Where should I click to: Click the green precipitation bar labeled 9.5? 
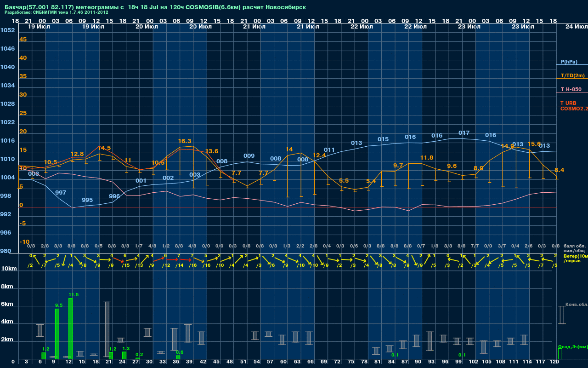coord(57,333)
